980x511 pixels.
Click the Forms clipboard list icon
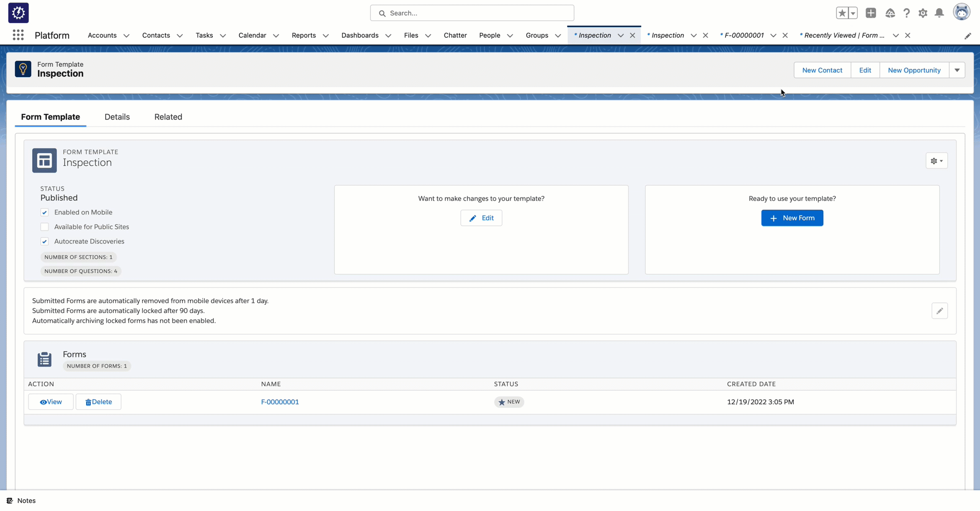(44, 359)
